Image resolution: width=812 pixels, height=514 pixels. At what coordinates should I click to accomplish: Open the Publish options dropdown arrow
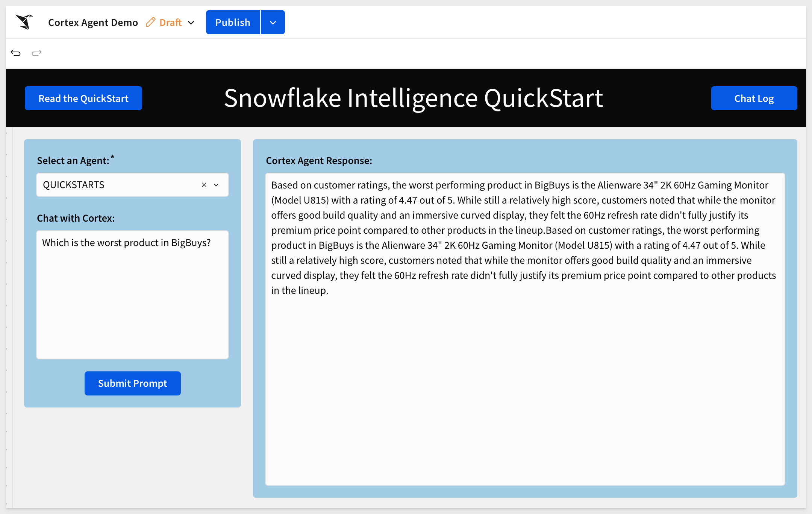273,23
